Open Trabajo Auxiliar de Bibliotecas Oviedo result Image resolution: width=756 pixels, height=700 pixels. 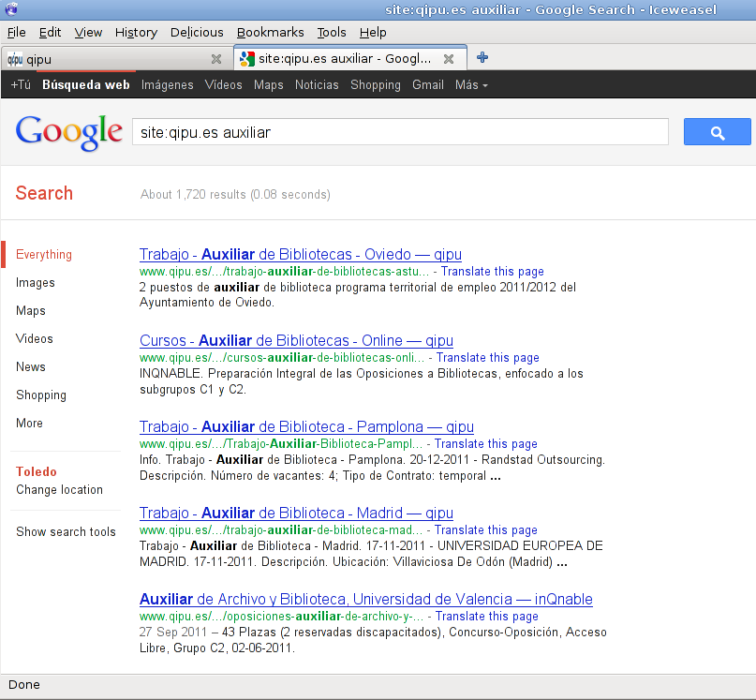pos(301,254)
